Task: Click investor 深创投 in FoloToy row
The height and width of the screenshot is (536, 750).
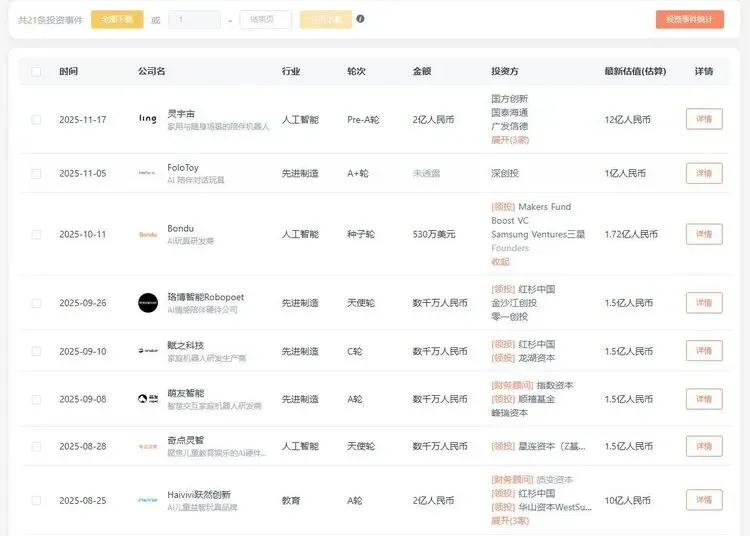Action: 505,173
